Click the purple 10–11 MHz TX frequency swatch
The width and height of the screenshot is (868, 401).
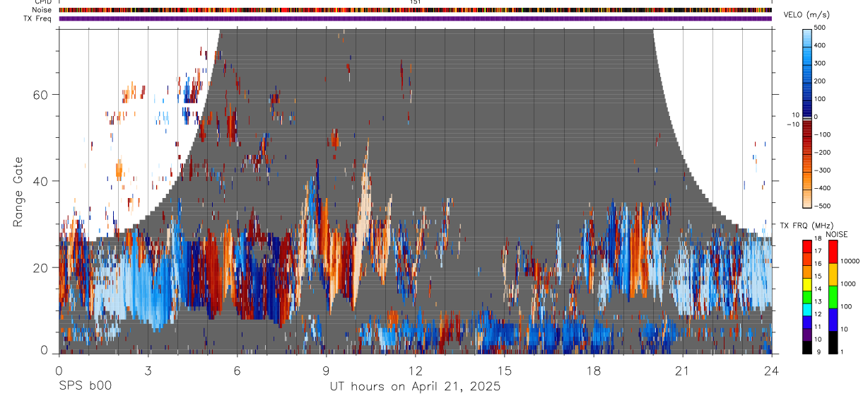tap(807, 335)
